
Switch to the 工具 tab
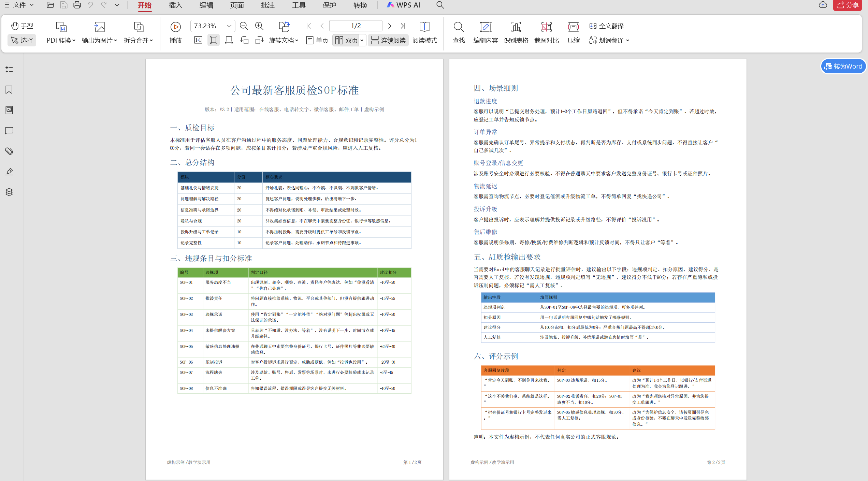[299, 5]
